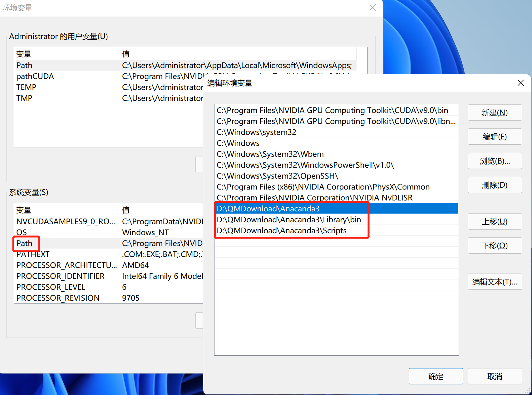Select the D:\QMDownload\Anacanda3 entry
532x395 pixels.
coord(336,209)
